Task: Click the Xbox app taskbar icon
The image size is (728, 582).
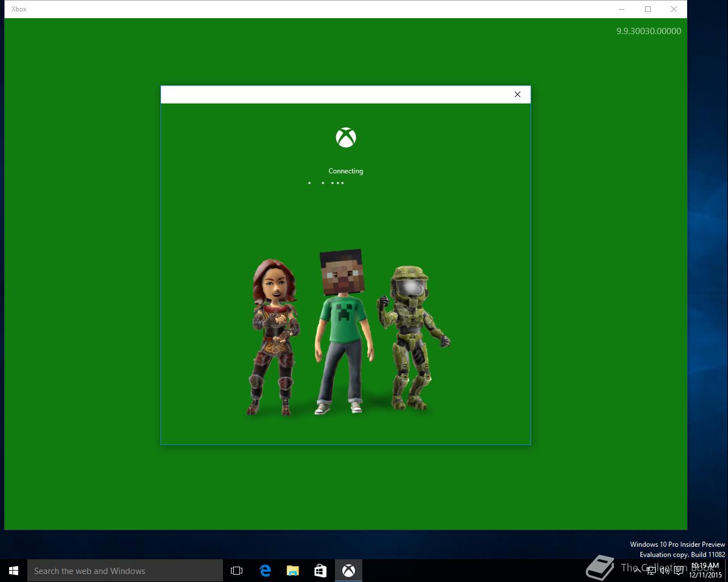Action: pyautogui.click(x=349, y=571)
